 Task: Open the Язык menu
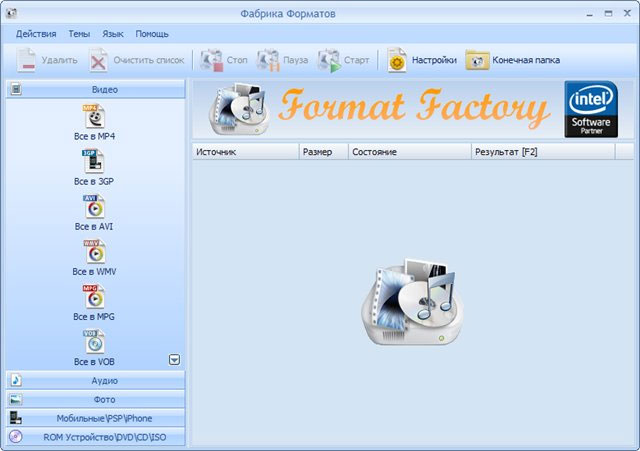[x=113, y=34]
